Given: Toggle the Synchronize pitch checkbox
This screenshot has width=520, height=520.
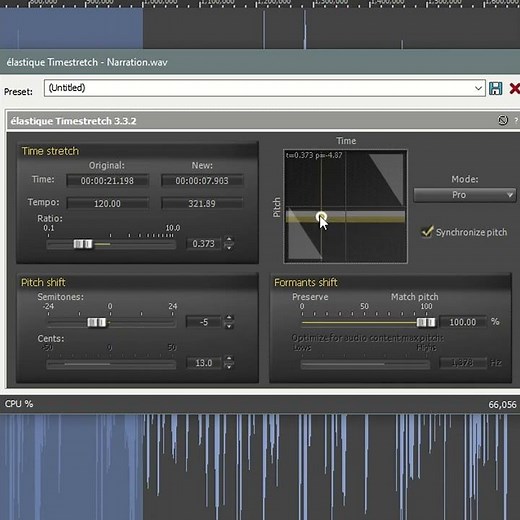Looking at the screenshot, I should pos(427,232).
